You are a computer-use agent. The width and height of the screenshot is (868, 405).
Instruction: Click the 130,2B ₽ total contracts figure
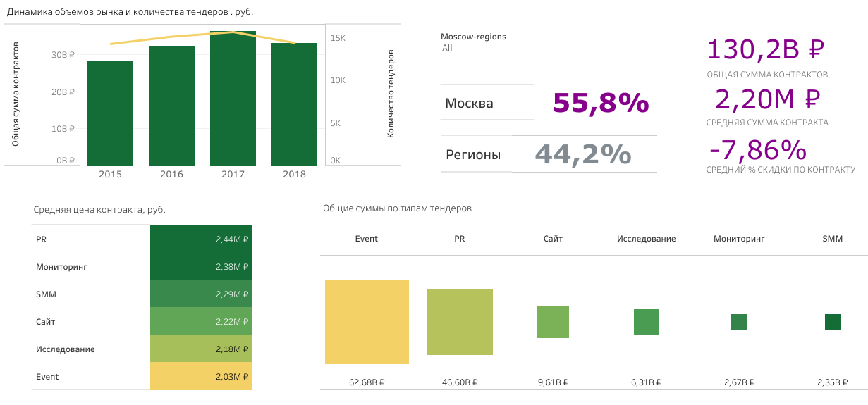[765, 49]
